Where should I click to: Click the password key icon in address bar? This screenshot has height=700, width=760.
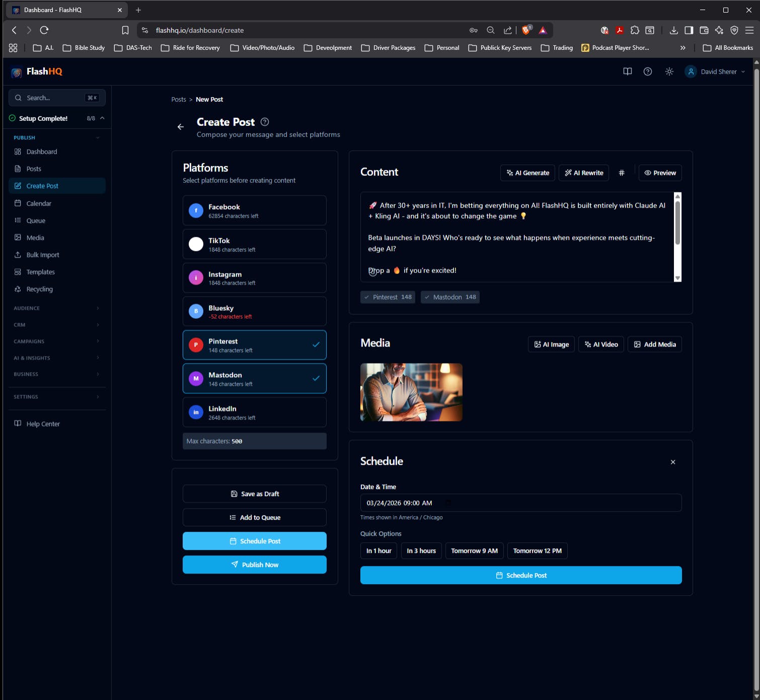[x=474, y=30]
